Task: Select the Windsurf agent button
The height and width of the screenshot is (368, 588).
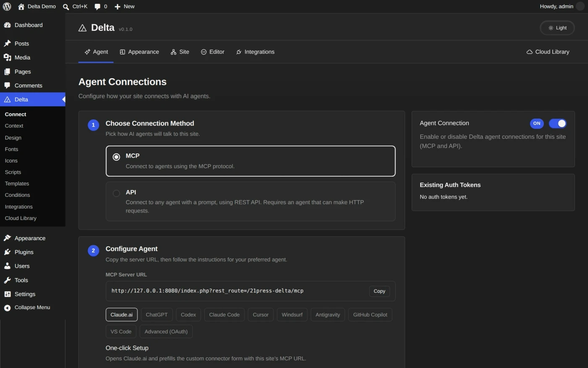Action: pyautogui.click(x=292, y=315)
